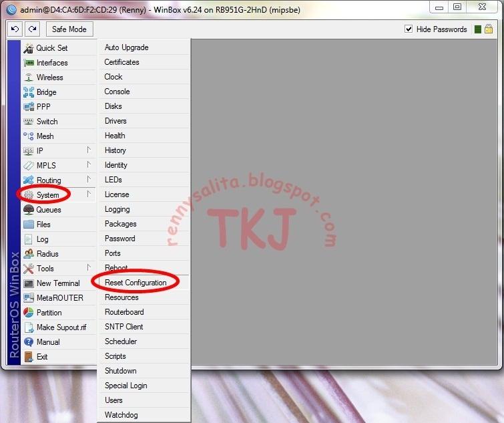
Task: Click the PPP icon
Action: (29, 107)
